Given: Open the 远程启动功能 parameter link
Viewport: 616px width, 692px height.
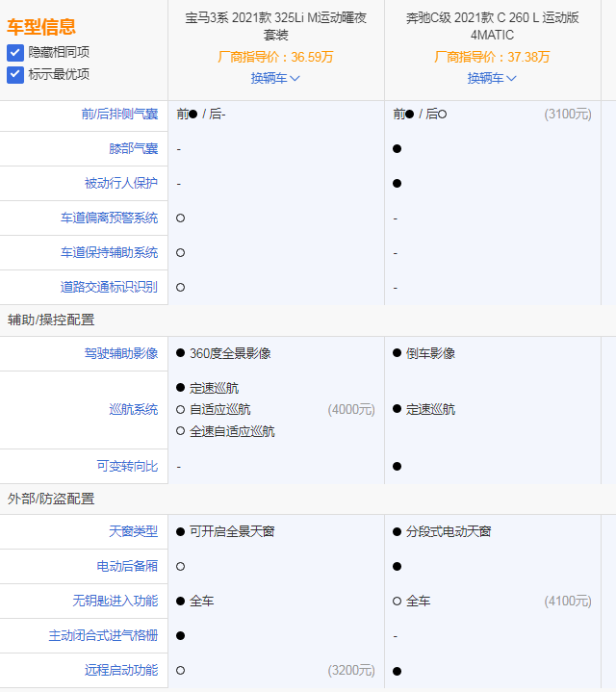Looking at the screenshot, I should pyautogui.click(x=120, y=670).
